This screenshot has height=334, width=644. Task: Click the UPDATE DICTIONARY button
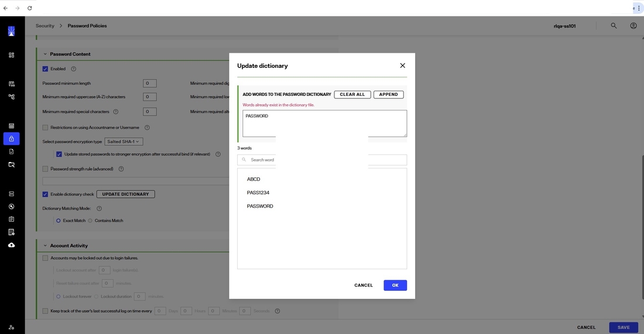(126, 194)
